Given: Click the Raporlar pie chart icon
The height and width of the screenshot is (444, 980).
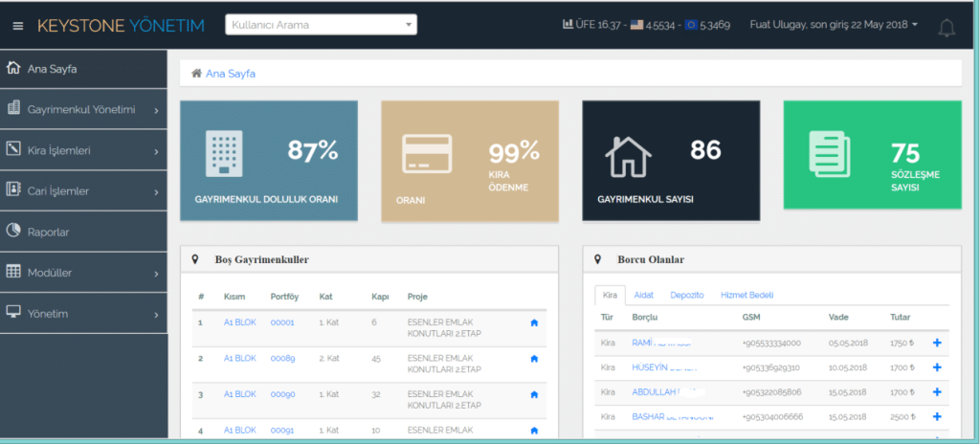Looking at the screenshot, I should click(x=13, y=232).
